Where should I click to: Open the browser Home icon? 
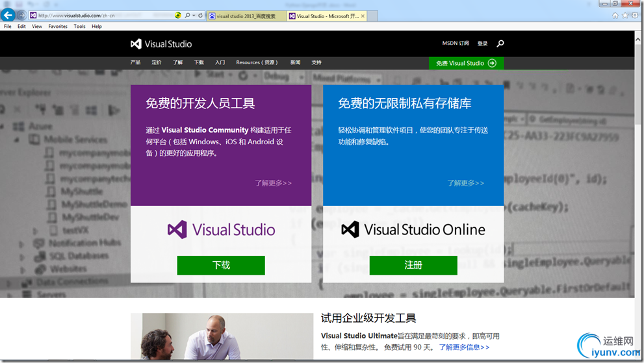[615, 16]
